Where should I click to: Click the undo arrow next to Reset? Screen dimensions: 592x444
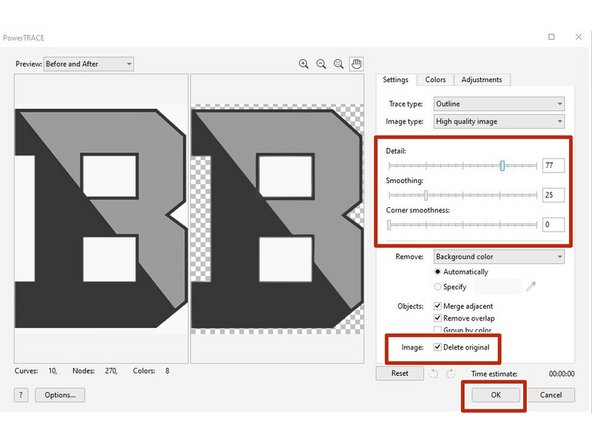click(x=434, y=374)
